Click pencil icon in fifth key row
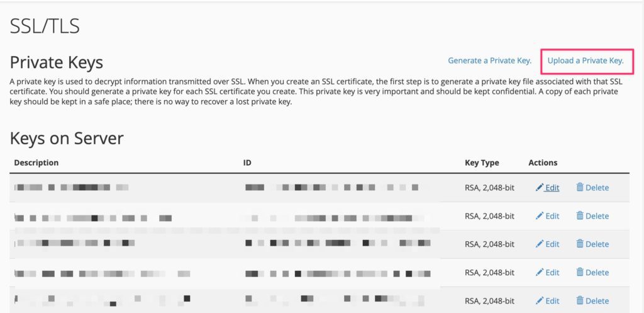644x313 pixels. pyautogui.click(x=540, y=301)
